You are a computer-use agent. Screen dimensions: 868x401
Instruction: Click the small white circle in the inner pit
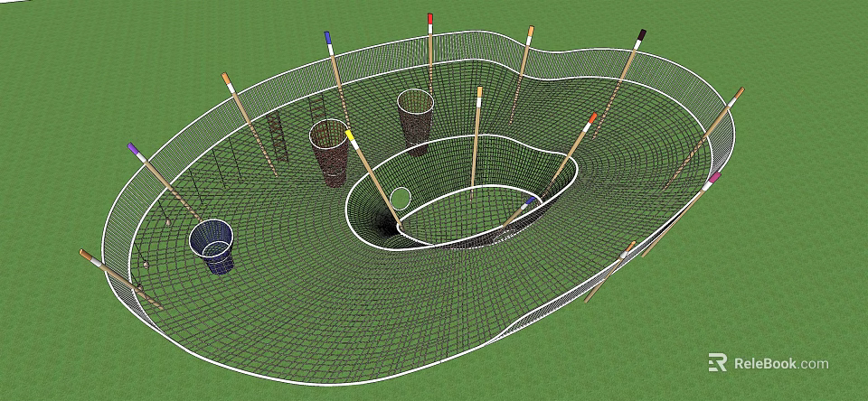tap(401, 198)
